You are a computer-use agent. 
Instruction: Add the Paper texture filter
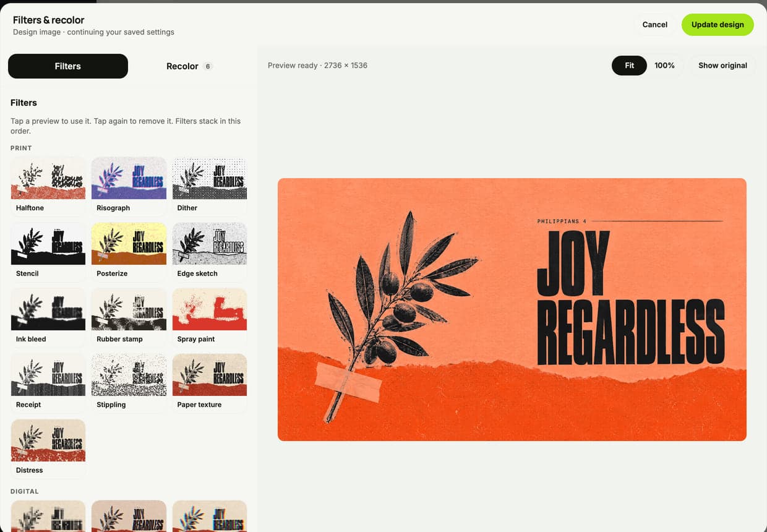click(x=210, y=382)
